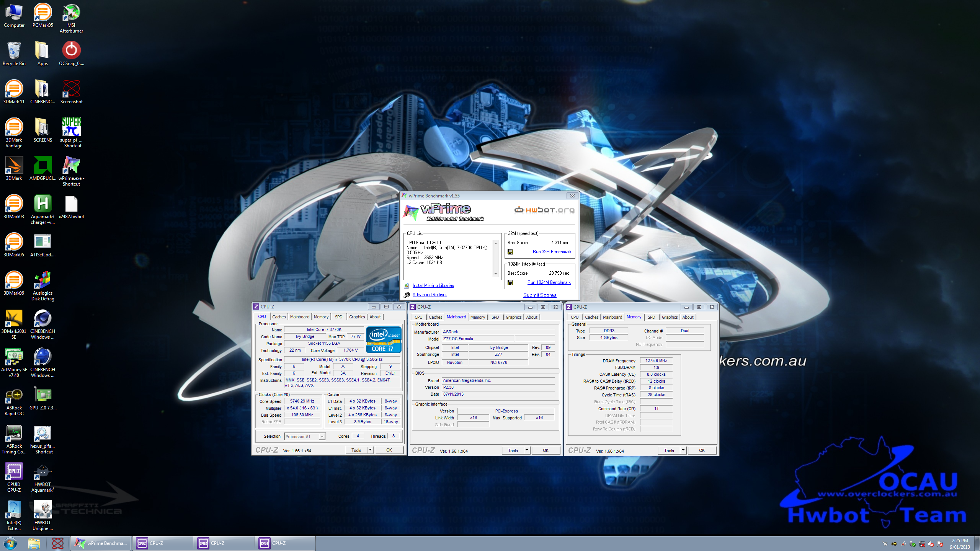Screen dimensions: 980x551
Task: Open the PCMark05 desktop icon
Action: (42, 16)
